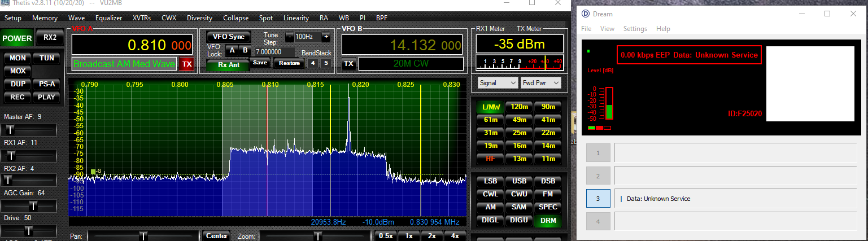Open Settings menu in Dream window
Viewport: 868px width, 241px height.
[635, 29]
